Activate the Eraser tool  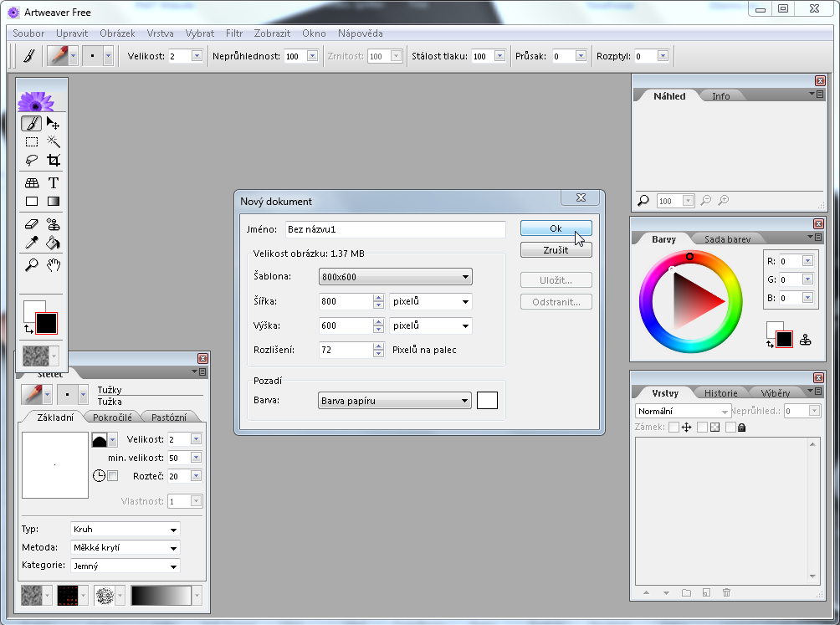pos(32,224)
